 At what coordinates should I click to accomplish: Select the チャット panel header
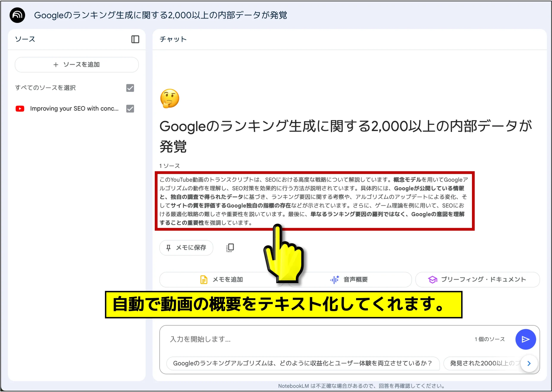tap(173, 39)
